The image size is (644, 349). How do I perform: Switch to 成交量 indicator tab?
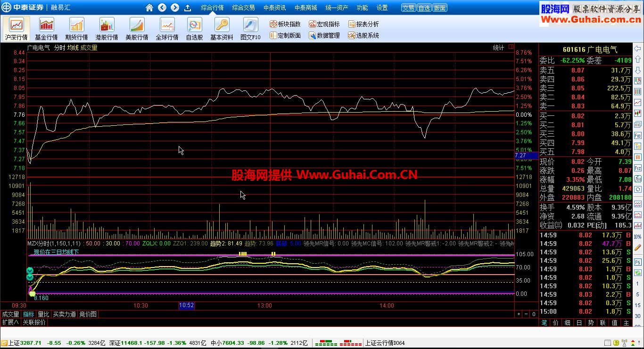click(10, 314)
